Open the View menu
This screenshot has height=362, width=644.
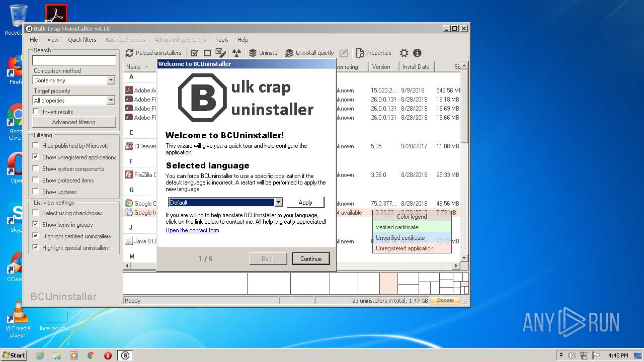click(x=53, y=40)
